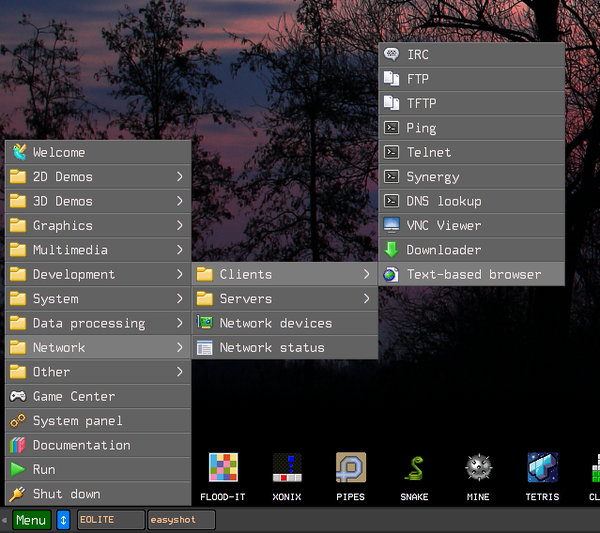Select Telnet from the Clients menu
This screenshot has width=600, height=533.
(471, 152)
